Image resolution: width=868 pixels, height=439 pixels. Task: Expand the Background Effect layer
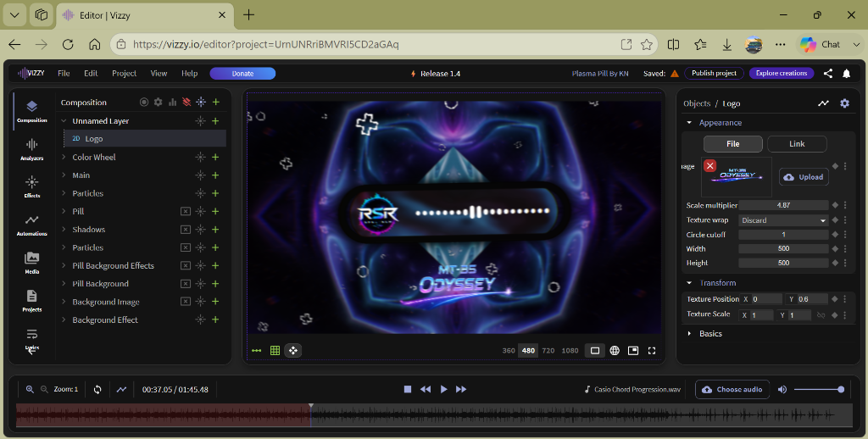click(64, 320)
